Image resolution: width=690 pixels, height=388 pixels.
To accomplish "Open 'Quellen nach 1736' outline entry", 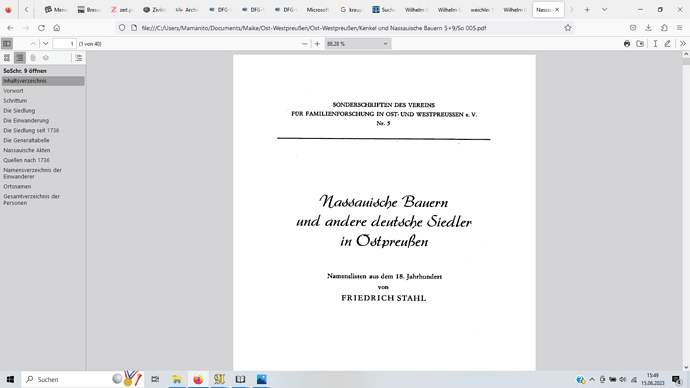I will [x=26, y=160].
